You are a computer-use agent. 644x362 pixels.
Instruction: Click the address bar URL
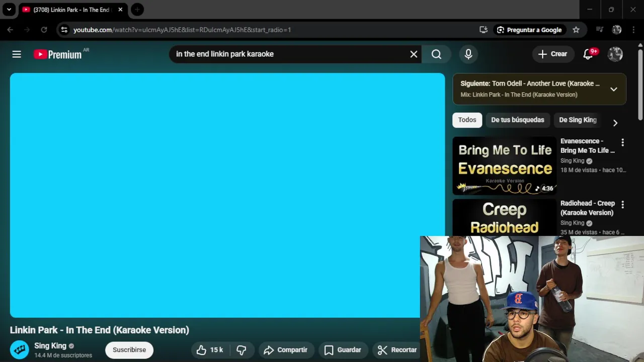point(182,30)
